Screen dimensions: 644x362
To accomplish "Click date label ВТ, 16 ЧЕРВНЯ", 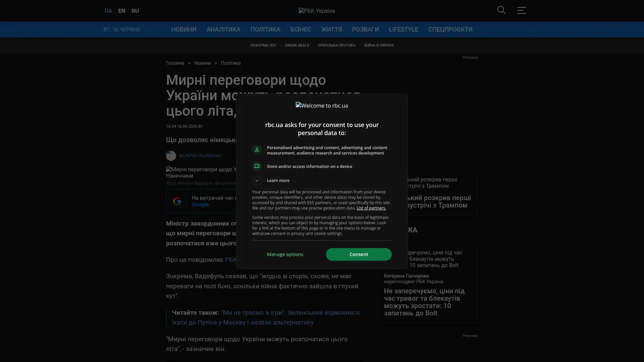I will [122, 29].
